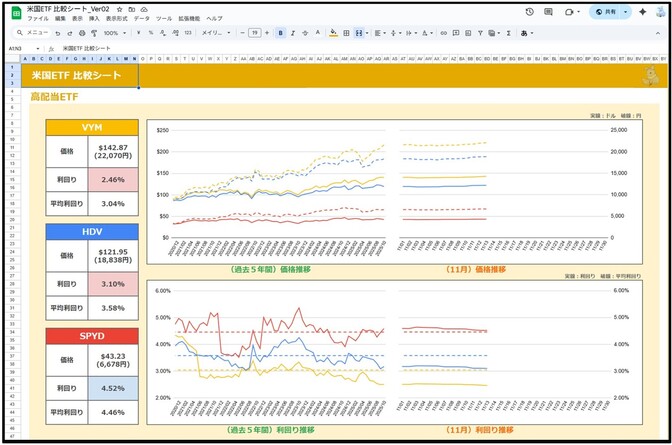Open the borders tool
Screen dimensions: 672x445
[x=346, y=33]
